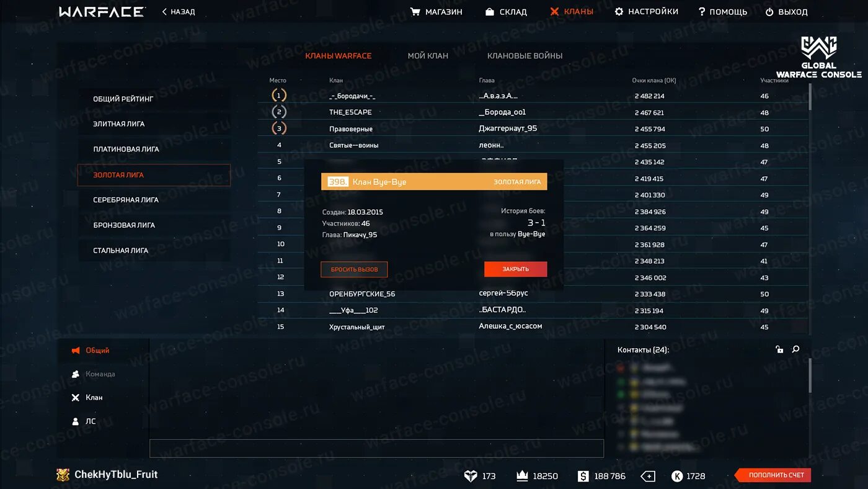Click the heart-shield icon showing 173
Image resolution: width=868 pixels, height=489 pixels.
click(x=471, y=476)
